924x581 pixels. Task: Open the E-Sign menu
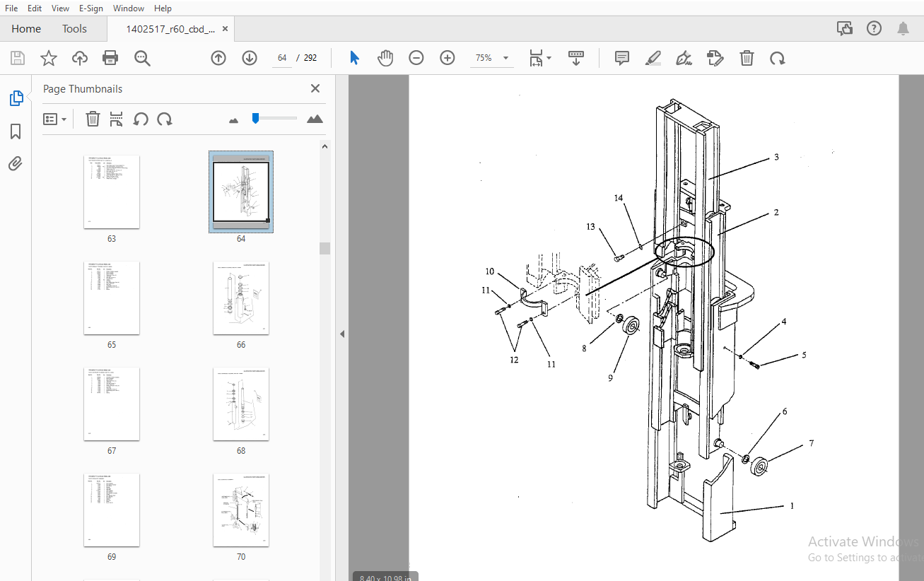[x=90, y=8]
